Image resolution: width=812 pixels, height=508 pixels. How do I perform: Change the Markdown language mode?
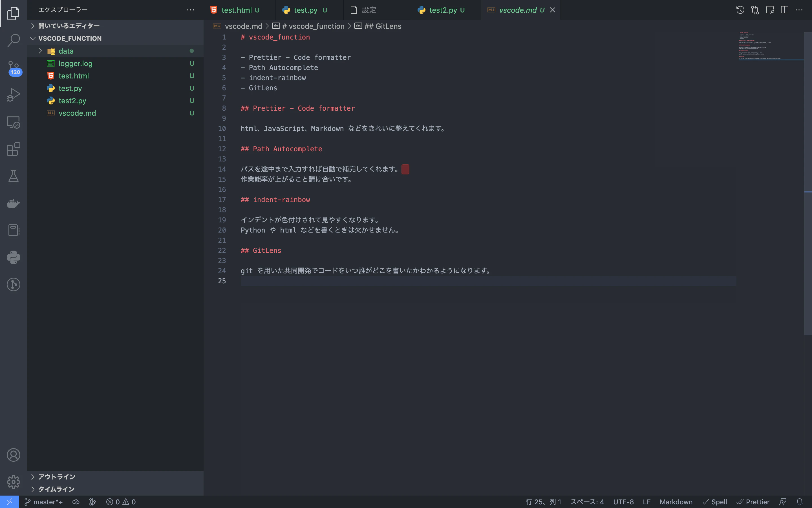coord(676,502)
